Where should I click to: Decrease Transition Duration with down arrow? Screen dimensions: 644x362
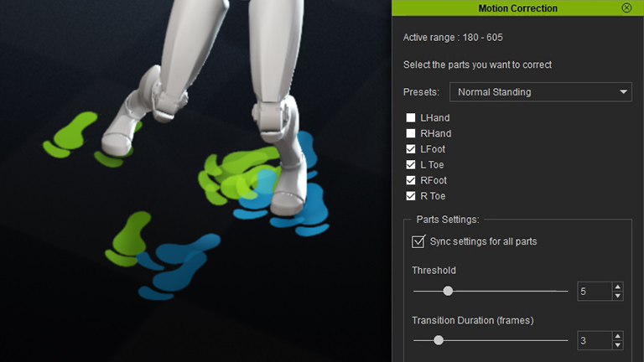(x=618, y=344)
